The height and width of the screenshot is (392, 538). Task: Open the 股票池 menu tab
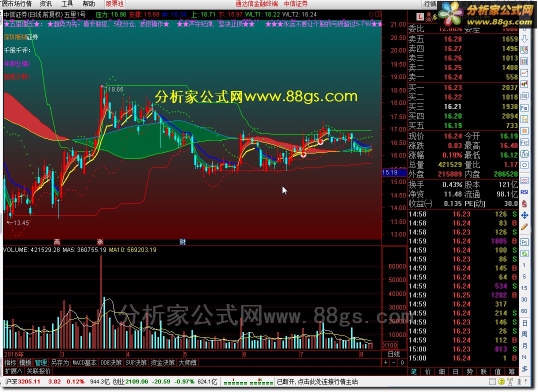click(114, 4)
